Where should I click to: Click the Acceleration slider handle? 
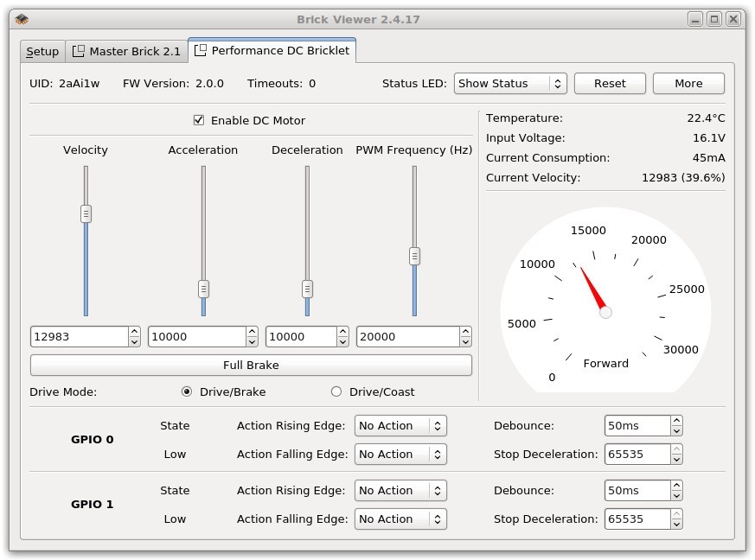pyautogui.click(x=203, y=290)
